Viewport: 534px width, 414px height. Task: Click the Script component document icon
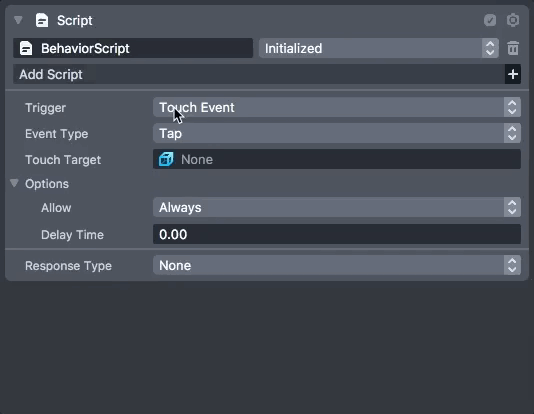[x=42, y=20]
